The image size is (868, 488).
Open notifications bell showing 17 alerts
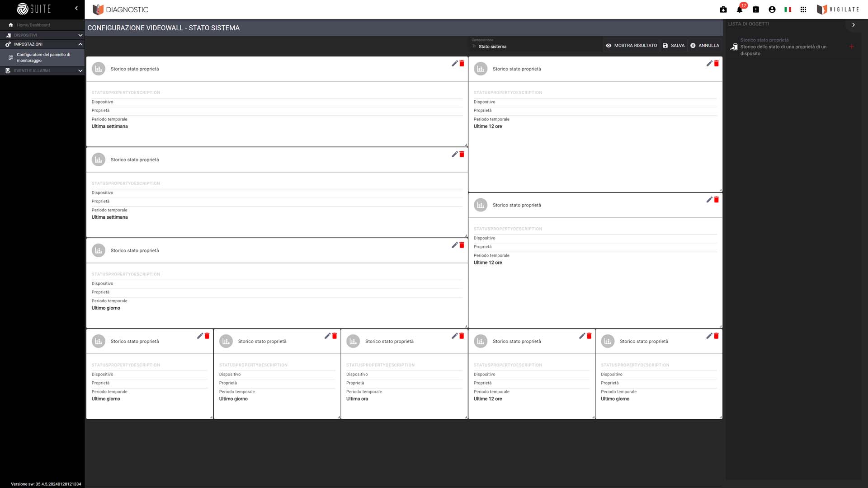point(740,9)
